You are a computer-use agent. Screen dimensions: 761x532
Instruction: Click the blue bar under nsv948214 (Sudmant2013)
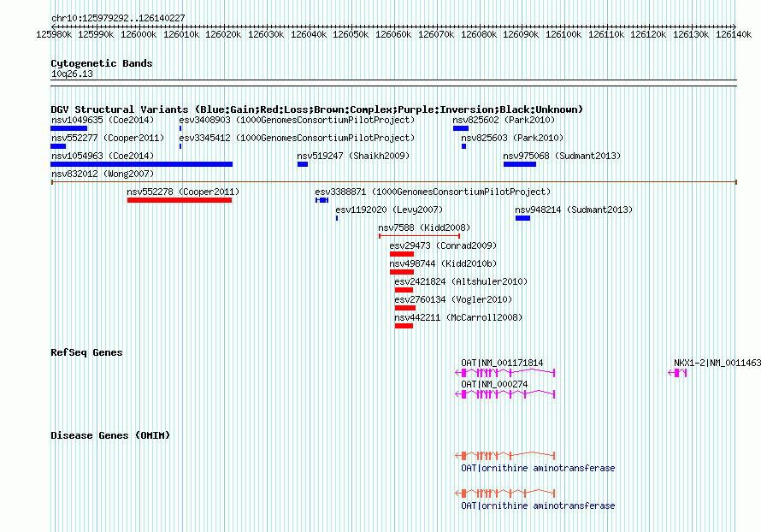(x=522, y=218)
